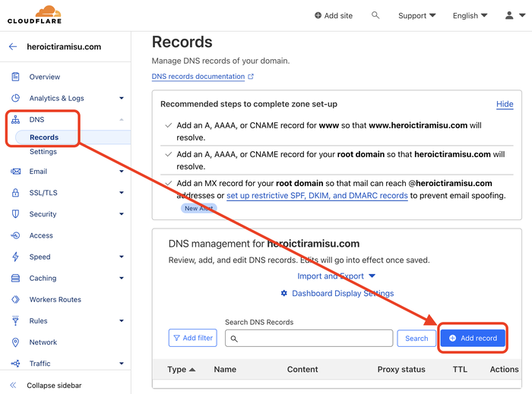Image resolution: width=532 pixels, height=394 pixels.
Task: Open the Network sidebar item
Action: point(43,342)
